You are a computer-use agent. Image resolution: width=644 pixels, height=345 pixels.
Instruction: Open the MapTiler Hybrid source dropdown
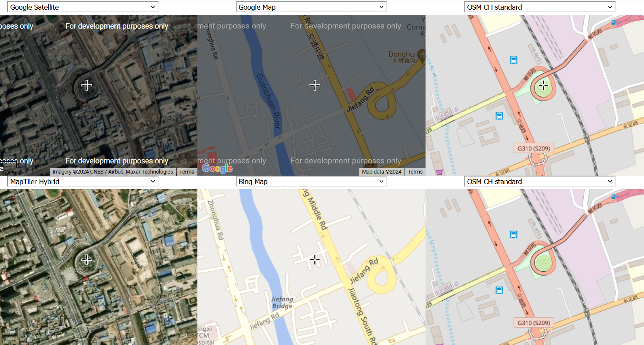[83, 182]
